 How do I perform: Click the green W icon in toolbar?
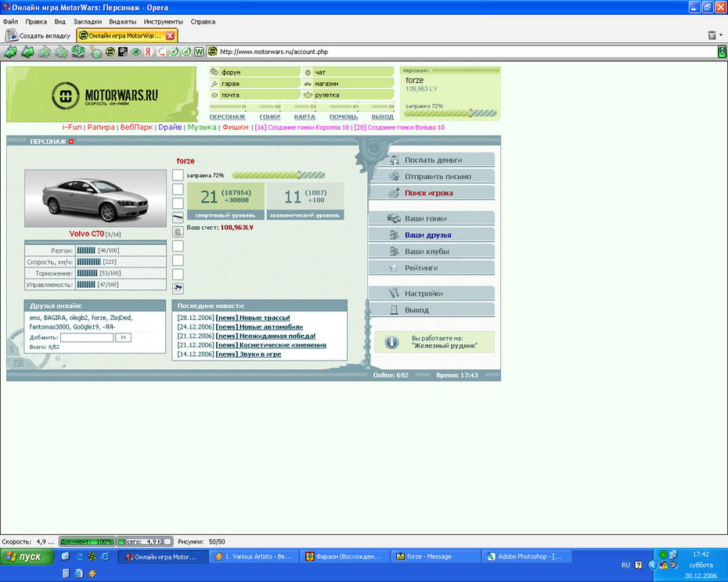coord(199,52)
